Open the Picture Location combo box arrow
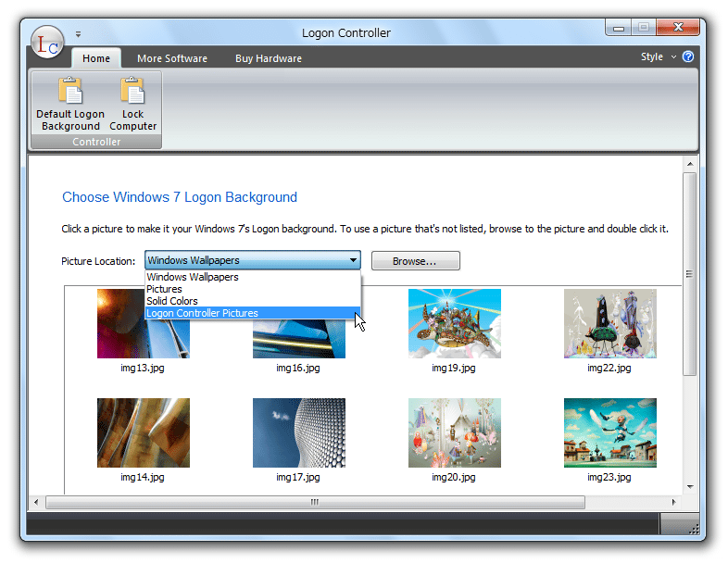 coord(353,260)
